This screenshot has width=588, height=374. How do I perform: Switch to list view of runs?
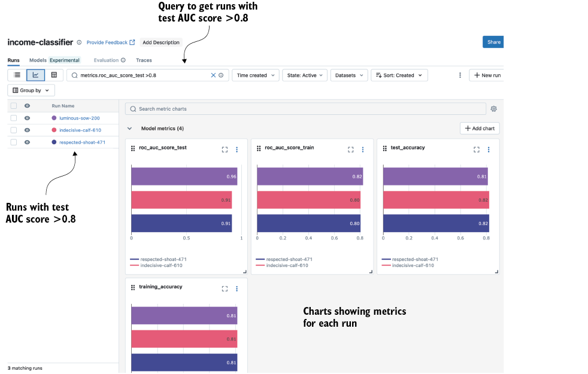click(17, 75)
